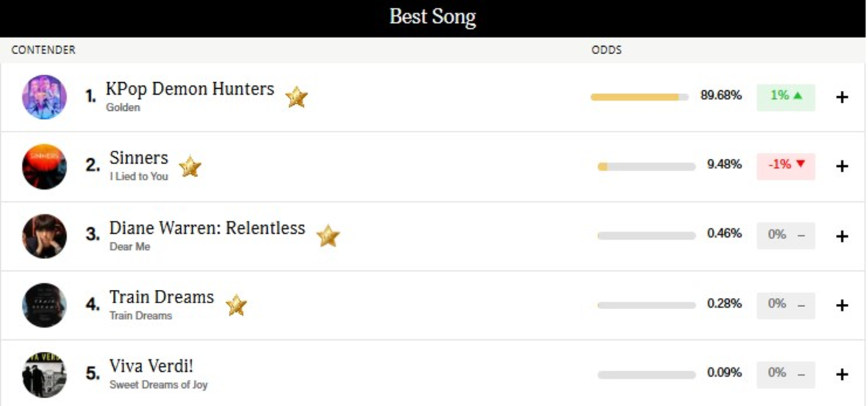Screen dimensions: 868x406
Task: Click the KPop Demon Hunters title link
Action: pyautogui.click(x=190, y=89)
